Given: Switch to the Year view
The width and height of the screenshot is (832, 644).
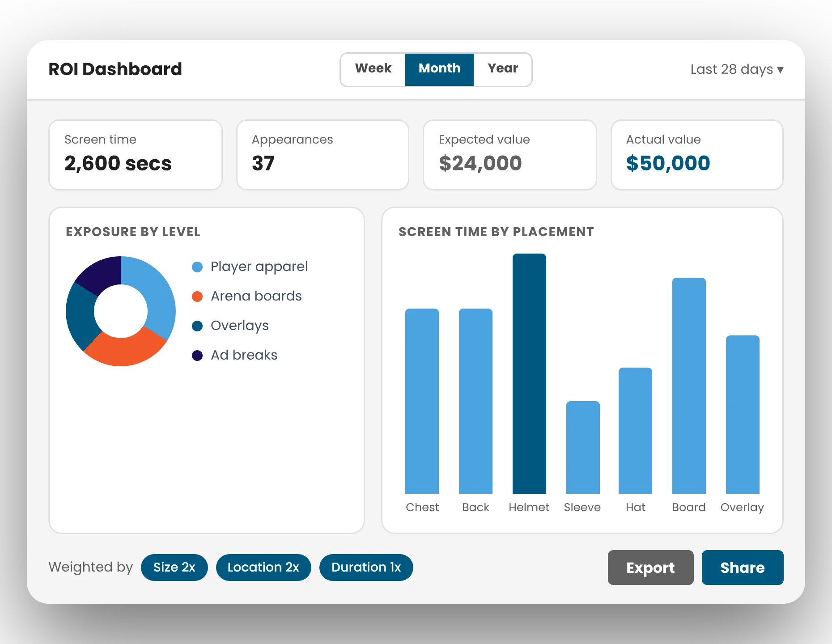Looking at the screenshot, I should pyautogui.click(x=502, y=69).
